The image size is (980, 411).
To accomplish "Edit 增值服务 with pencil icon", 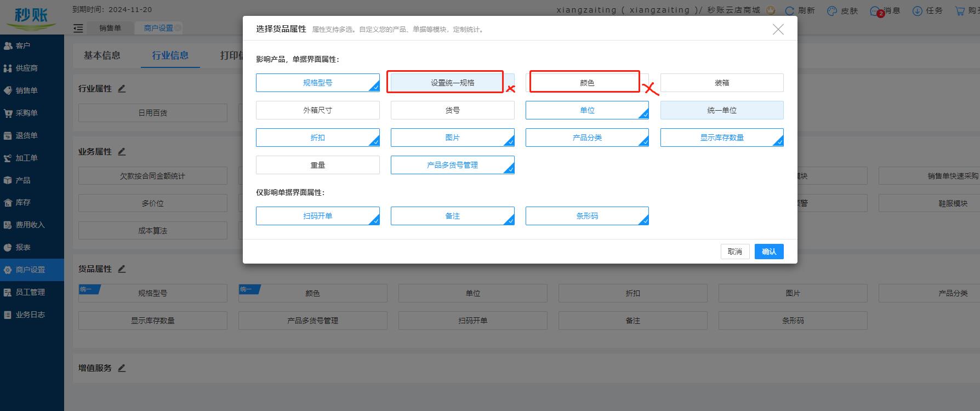I will [122, 368].
